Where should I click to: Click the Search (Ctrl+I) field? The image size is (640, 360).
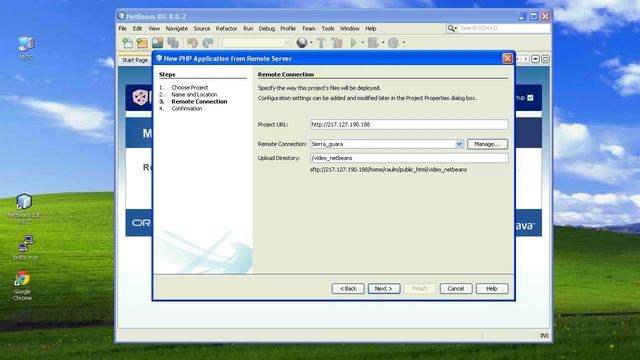pos(504,28)
